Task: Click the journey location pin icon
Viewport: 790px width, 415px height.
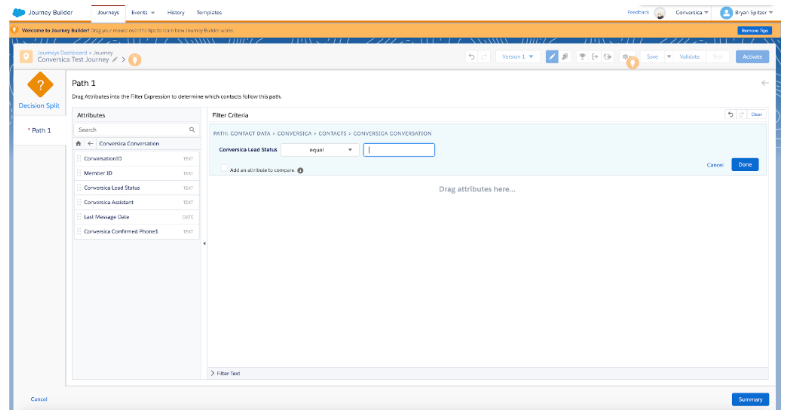Action: tap(26, 56)
